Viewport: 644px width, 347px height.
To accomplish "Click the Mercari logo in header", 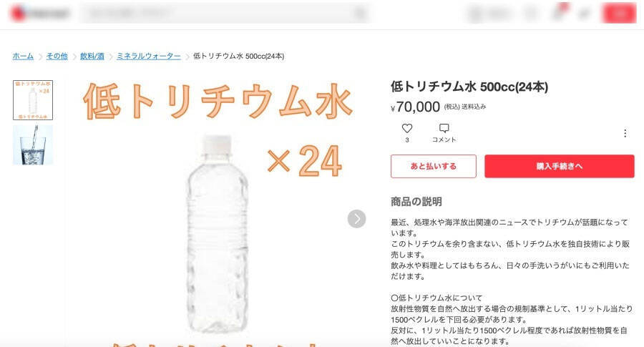I will pos(40,14).
